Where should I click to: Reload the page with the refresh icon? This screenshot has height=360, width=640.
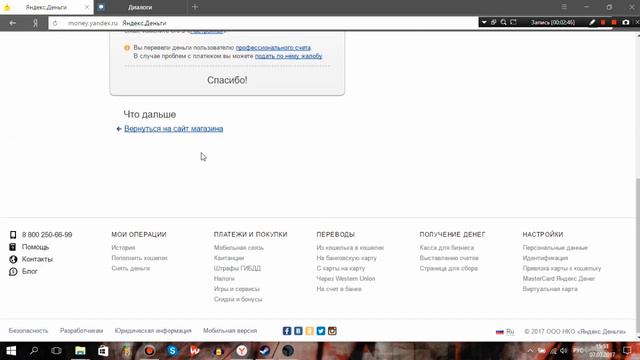[55, 23]
